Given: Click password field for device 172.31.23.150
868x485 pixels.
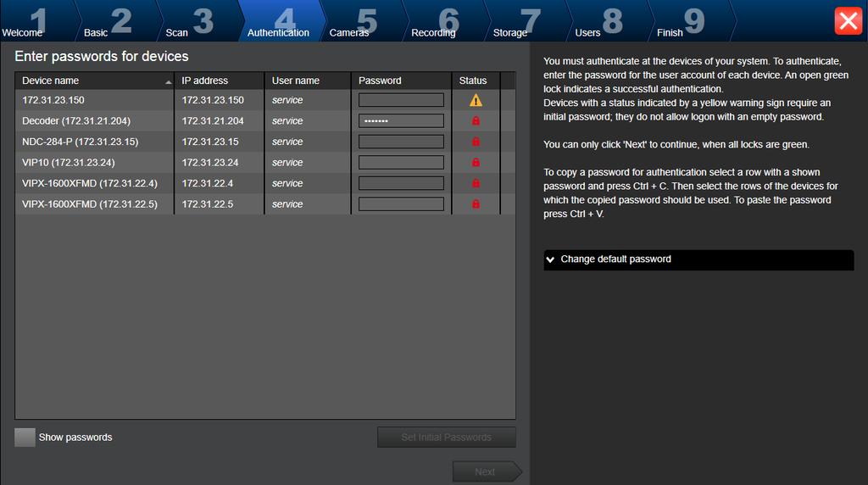Looking at the screenshot, I should click(x=401, y=100).
